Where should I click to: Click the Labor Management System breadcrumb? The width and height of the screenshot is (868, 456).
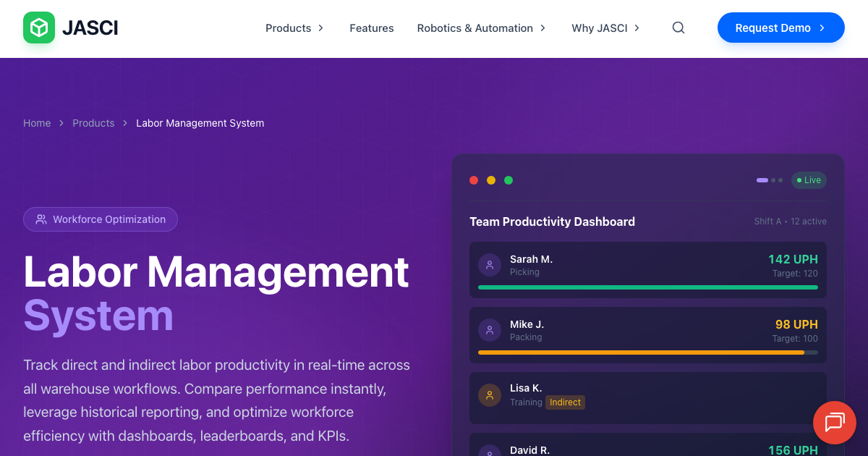tap(200, 123)
